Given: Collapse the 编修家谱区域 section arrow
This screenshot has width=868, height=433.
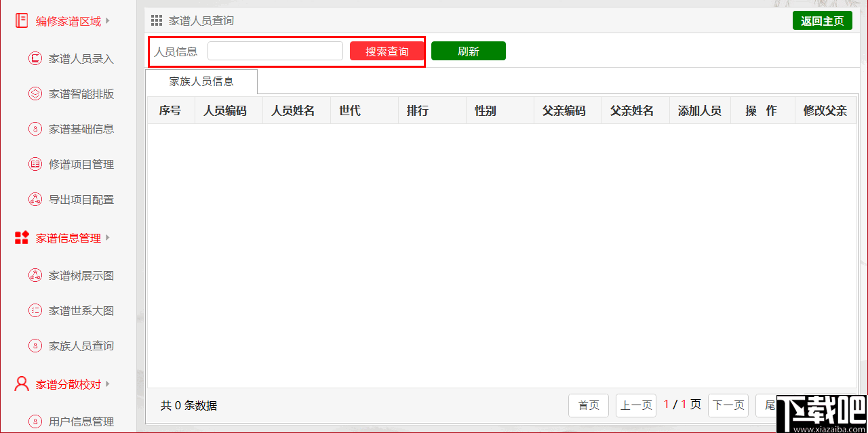Looking at the screenshot, I should click(x=107, y=21).
